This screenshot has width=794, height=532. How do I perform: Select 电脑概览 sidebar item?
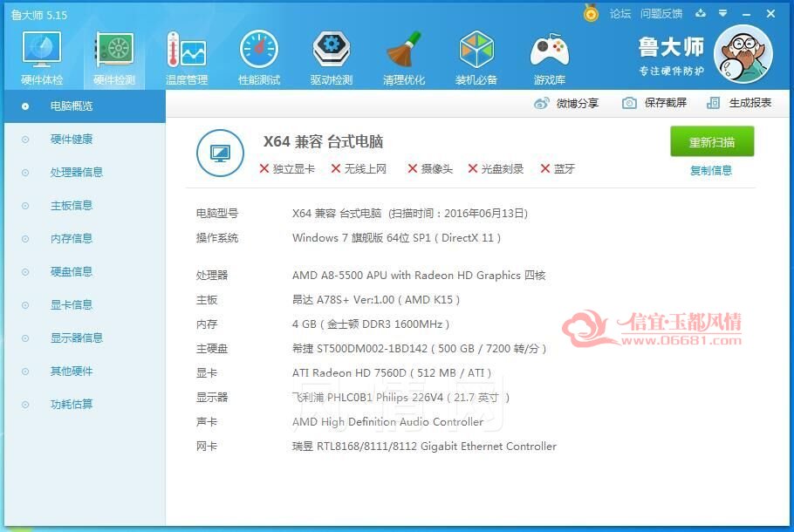tap(86, 106)
